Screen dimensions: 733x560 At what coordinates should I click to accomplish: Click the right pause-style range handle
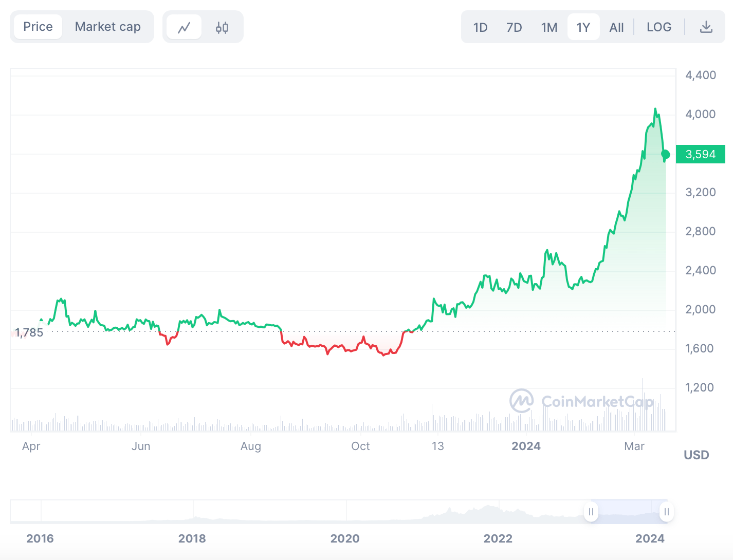(x=666, y=512)
